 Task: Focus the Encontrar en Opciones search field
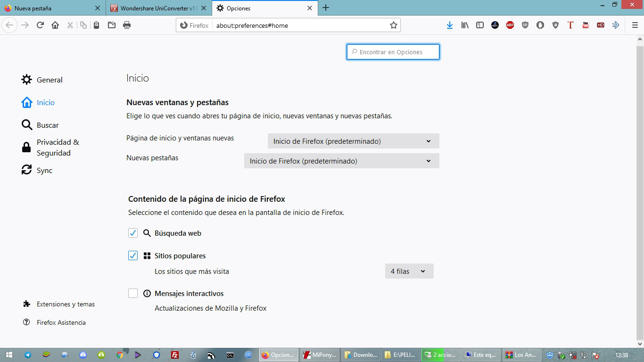pyautogui.click(x=393, y=52)
